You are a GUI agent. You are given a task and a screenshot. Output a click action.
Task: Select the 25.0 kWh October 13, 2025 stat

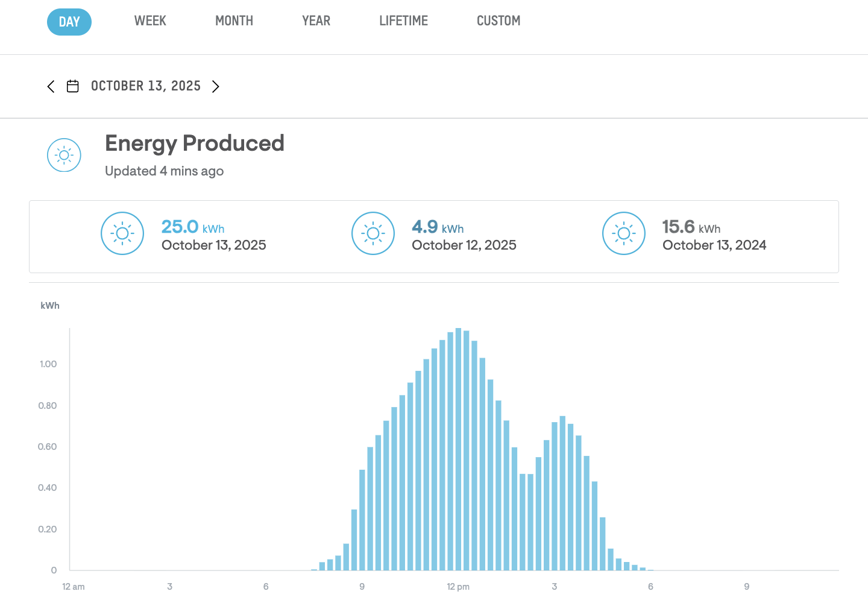click(x=213, y=235)
